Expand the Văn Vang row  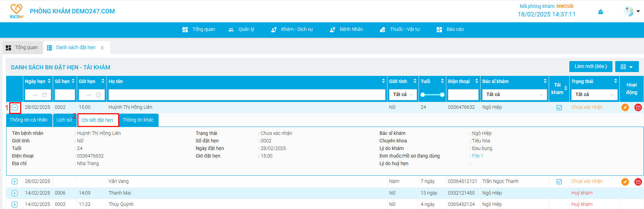[14, 182]
